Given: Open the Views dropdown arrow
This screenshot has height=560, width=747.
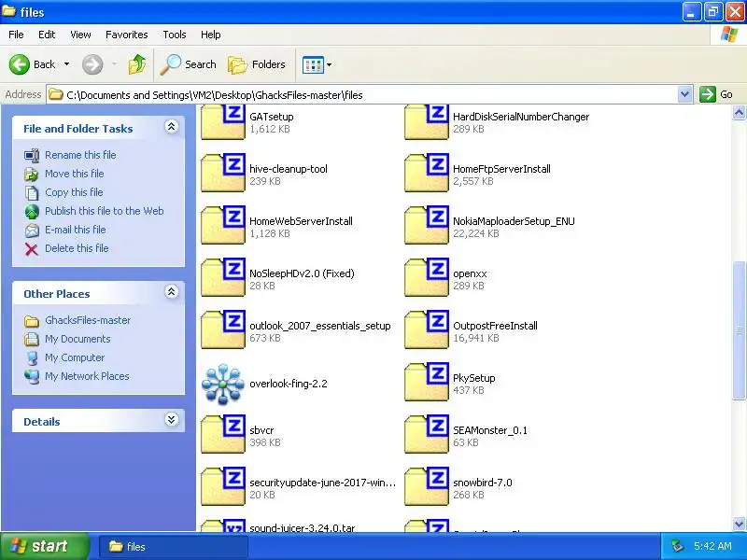Looking at the screenshot, I should pos(330,64).
